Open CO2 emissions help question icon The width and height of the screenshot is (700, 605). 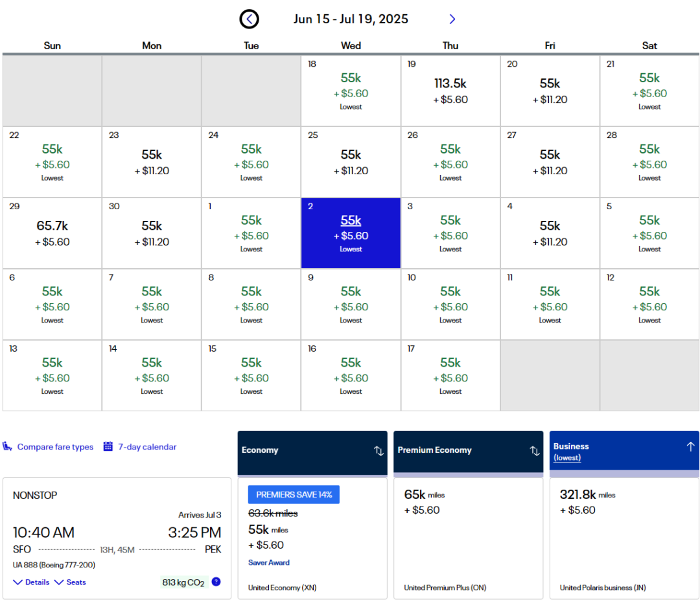click(x=216, y=582)
